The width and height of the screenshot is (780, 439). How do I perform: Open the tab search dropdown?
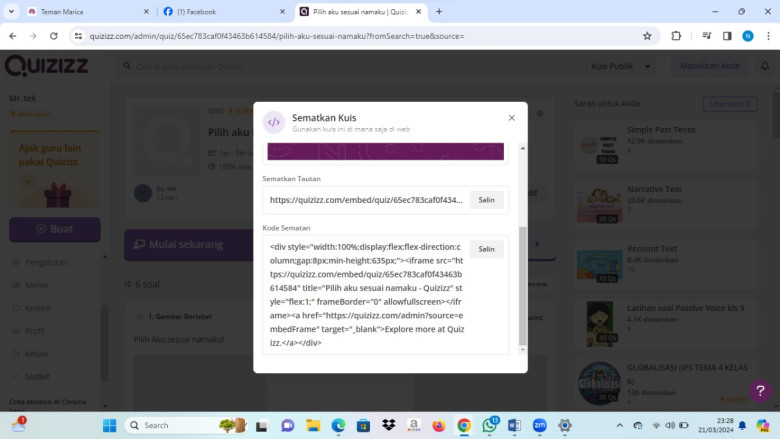coord(11,11)
